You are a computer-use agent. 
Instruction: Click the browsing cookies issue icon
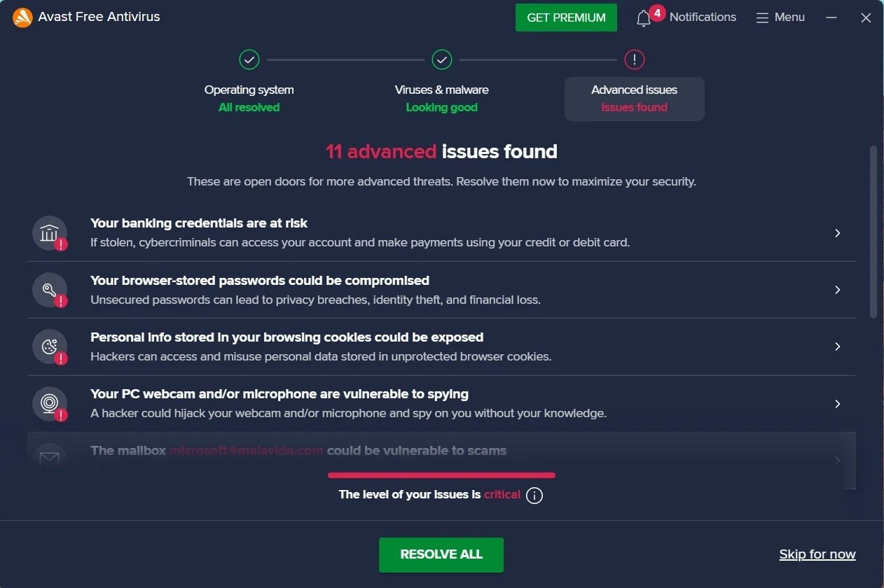point(48,346)
